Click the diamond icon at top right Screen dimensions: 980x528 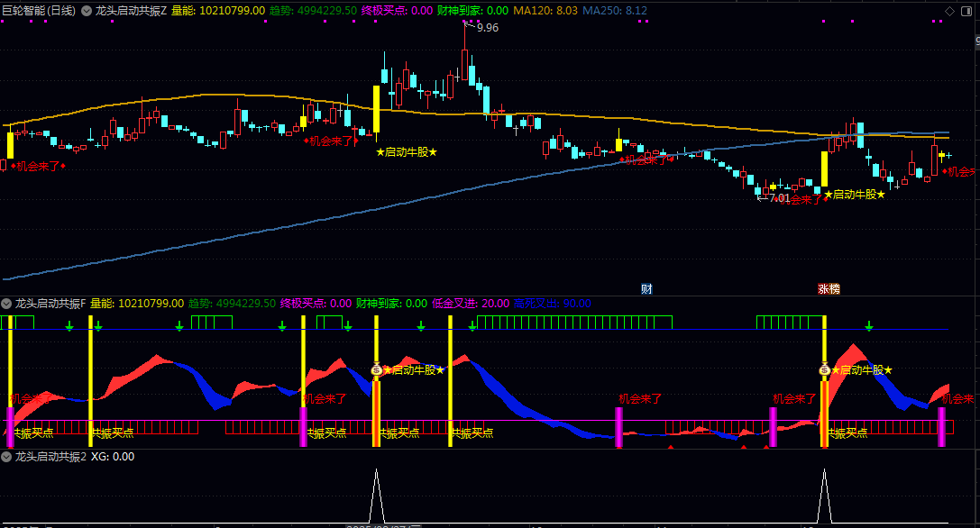click(x=948, y=11)
